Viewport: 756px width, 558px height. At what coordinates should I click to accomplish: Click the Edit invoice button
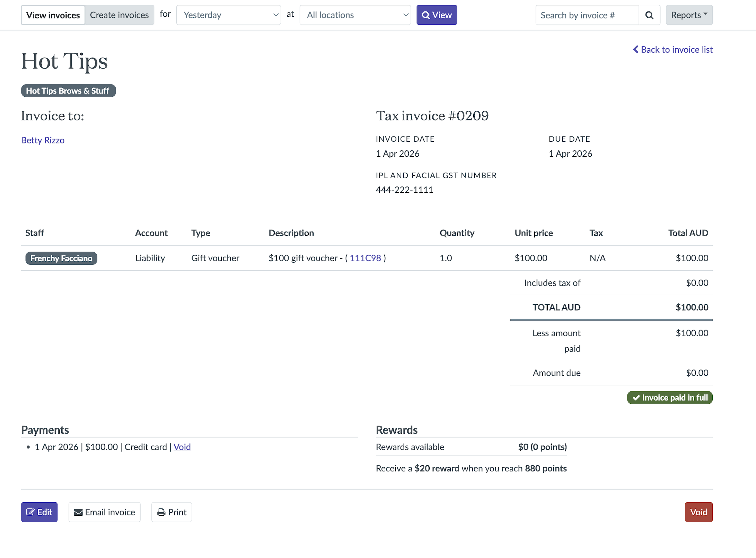point(39,512)
